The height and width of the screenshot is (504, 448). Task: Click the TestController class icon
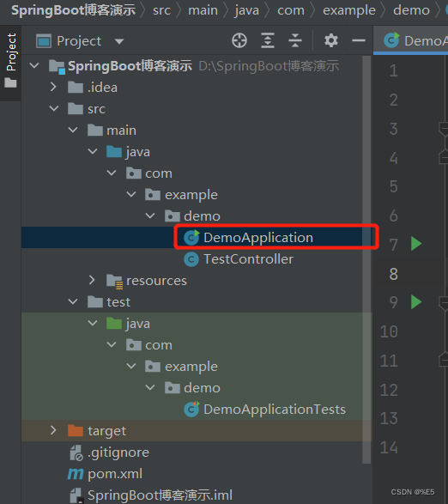click(x=191, y=259)
